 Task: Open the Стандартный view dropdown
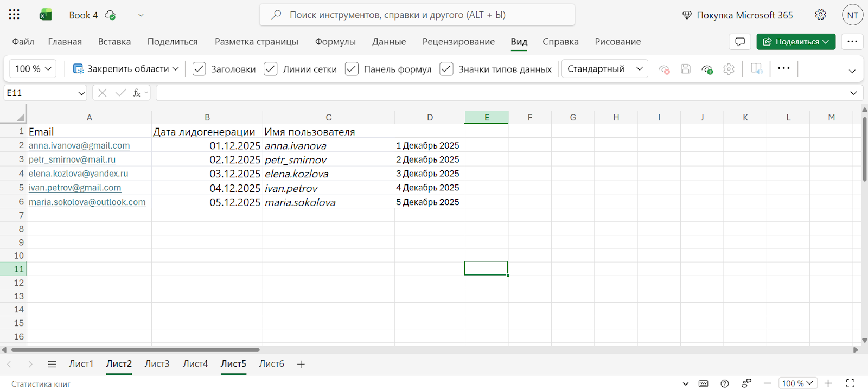point(604,69)
